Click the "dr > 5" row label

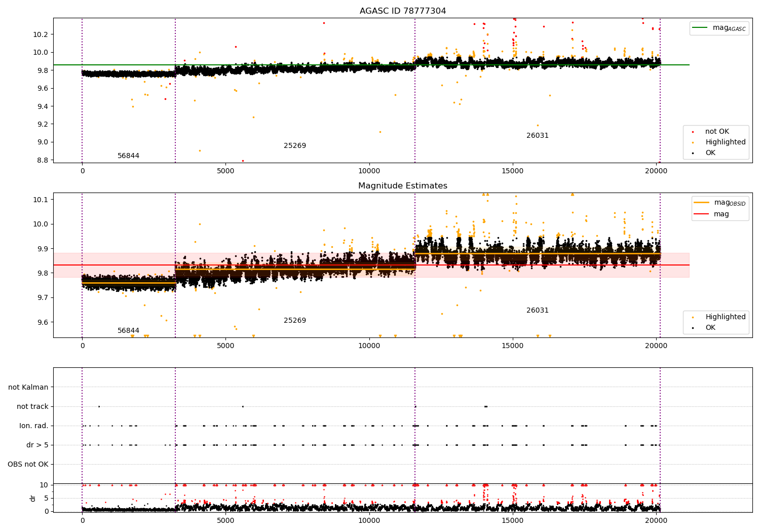coord(37,445)
